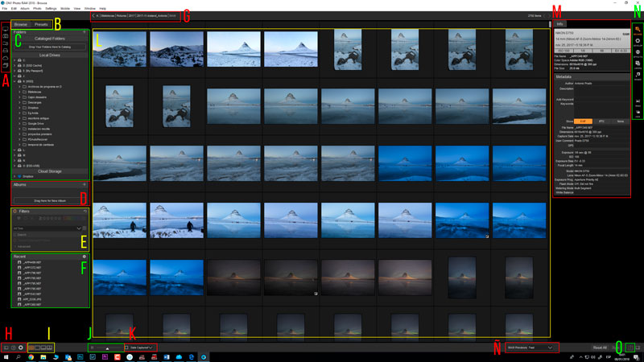Open the Date Captured sort dropdown

coord(140,348)
